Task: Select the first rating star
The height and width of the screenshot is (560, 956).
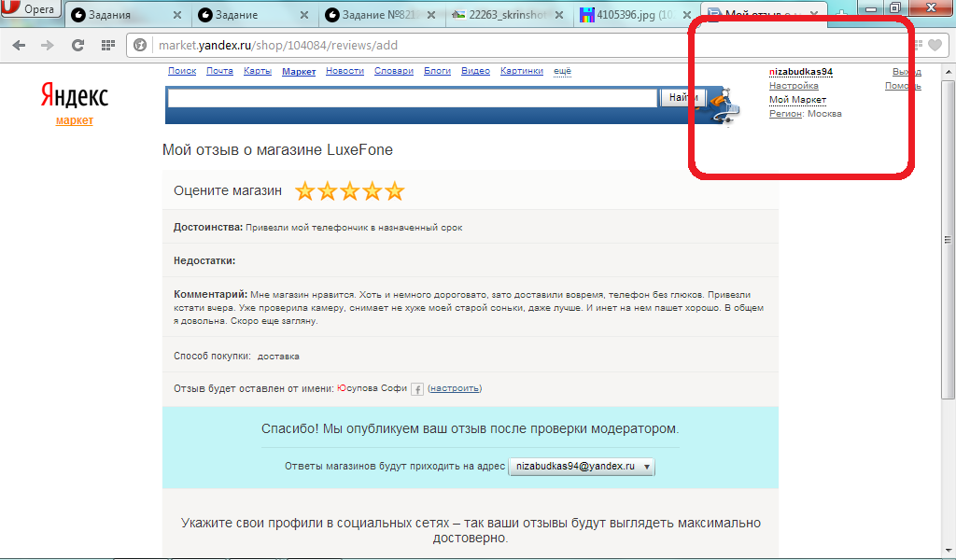Action: (x=305, y=190)
